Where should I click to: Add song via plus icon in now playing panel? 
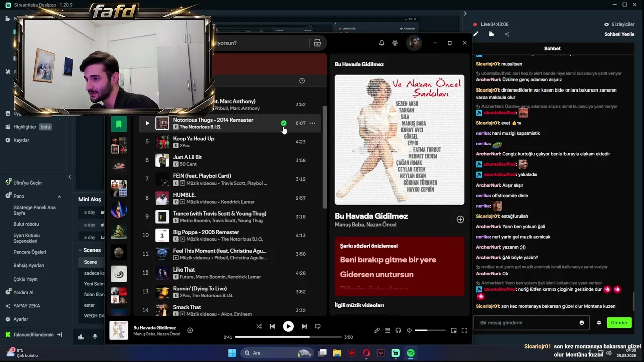pos(460,219)
